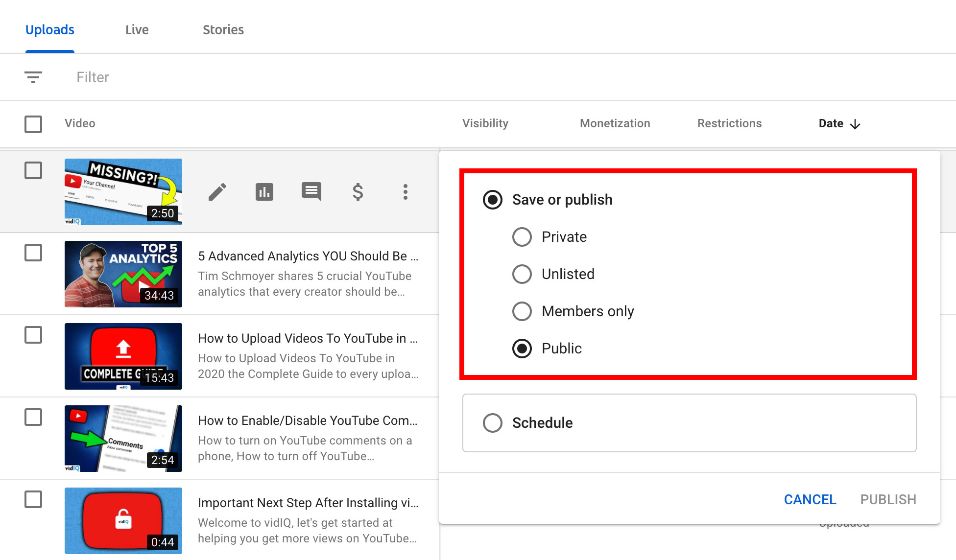The image size is (956, 560).
Task: Check the select-all videos checkbox
Action: pos(33,124)
